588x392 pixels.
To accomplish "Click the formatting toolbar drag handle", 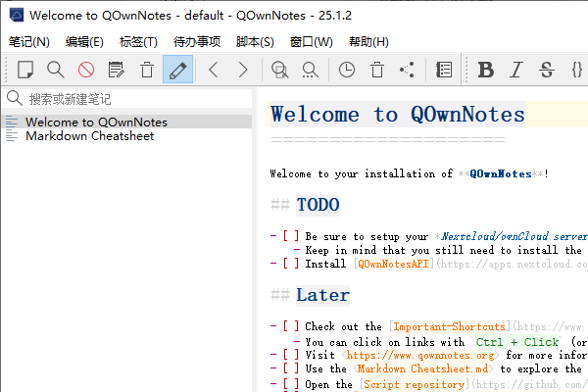I will tap(466, 70).
